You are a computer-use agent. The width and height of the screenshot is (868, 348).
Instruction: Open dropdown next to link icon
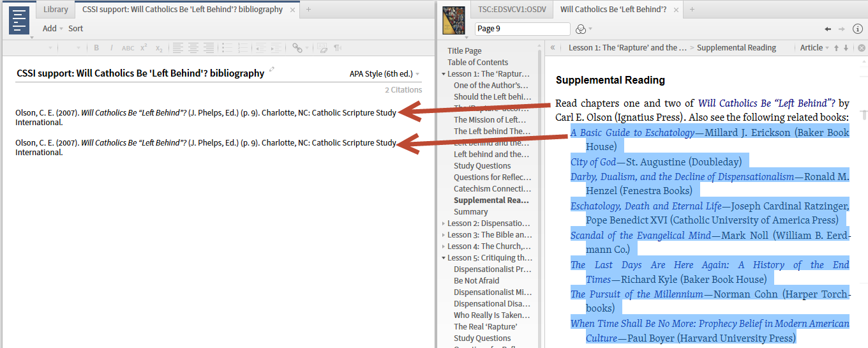click(x=308, y=49)
